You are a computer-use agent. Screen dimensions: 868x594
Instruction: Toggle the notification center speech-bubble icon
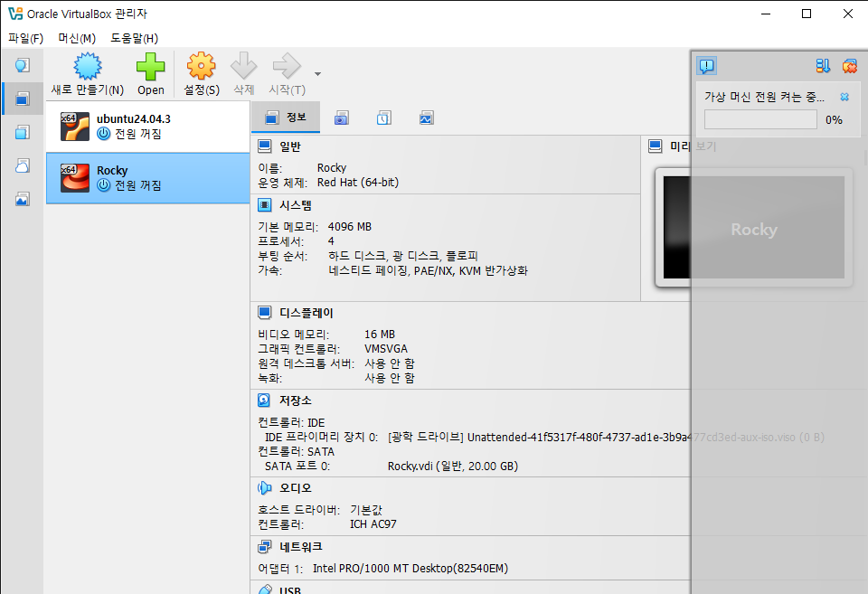[x=706, y=66]
